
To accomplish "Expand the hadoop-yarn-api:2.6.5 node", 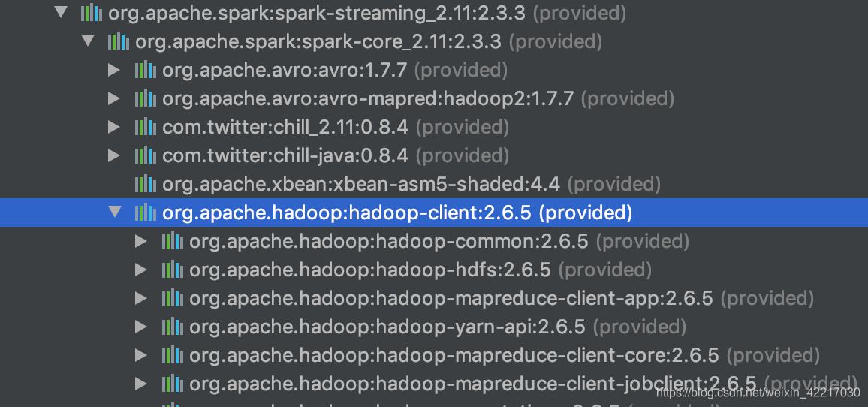I will click(x=141, y=327).
